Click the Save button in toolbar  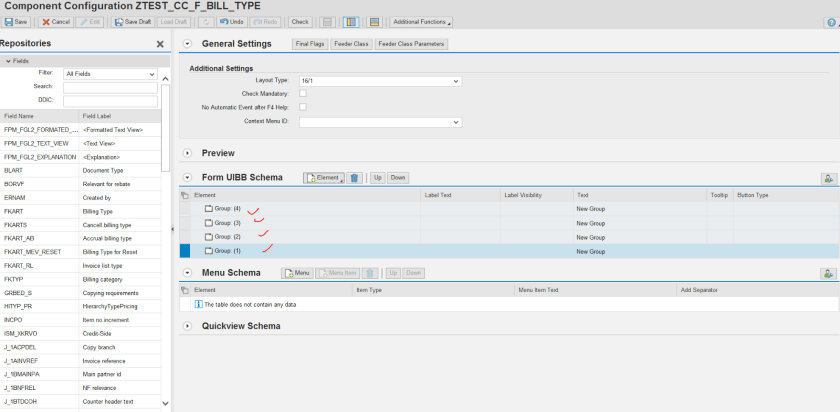click(x=19, y=21)
